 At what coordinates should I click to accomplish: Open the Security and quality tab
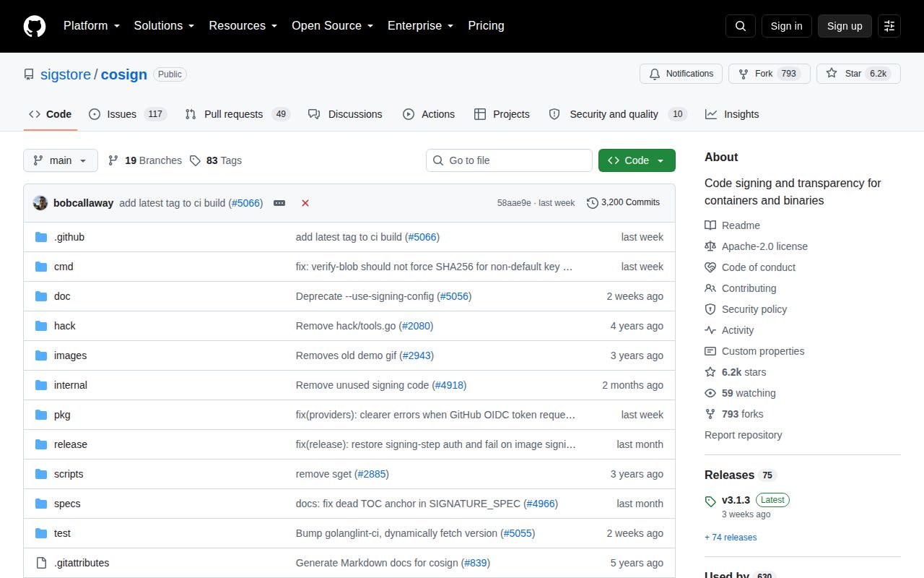[617, 114]
